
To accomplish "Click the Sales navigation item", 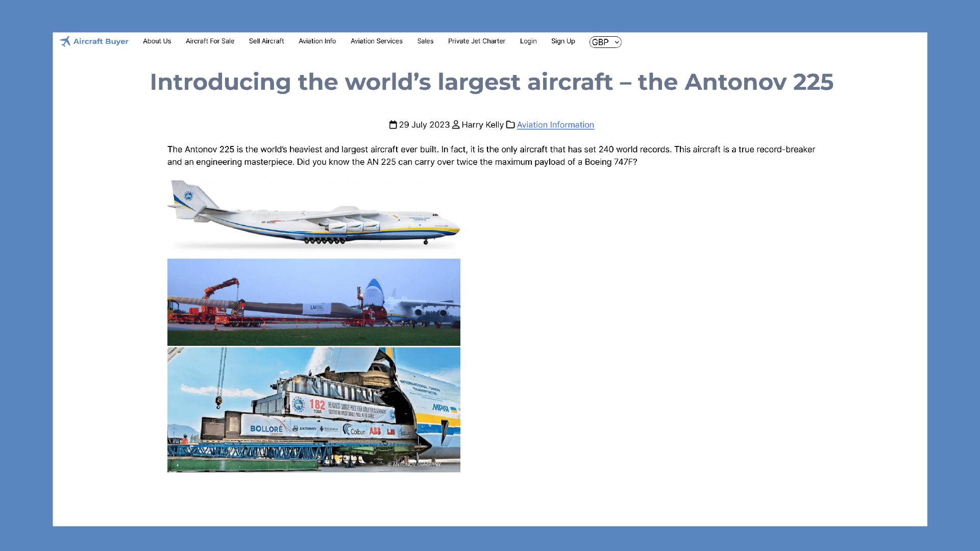I will [x=425, y=41].
